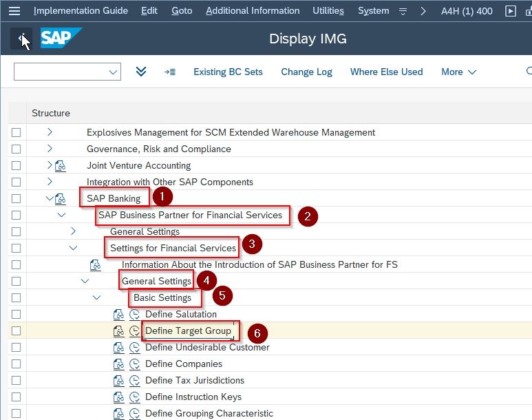Check the Basic Settings row checkbox
This screenshot has height=420, width=532.
(x=16, y=297)
